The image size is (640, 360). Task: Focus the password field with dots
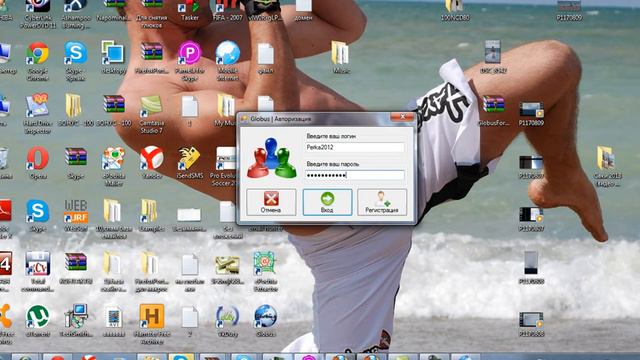coord(355,175)
